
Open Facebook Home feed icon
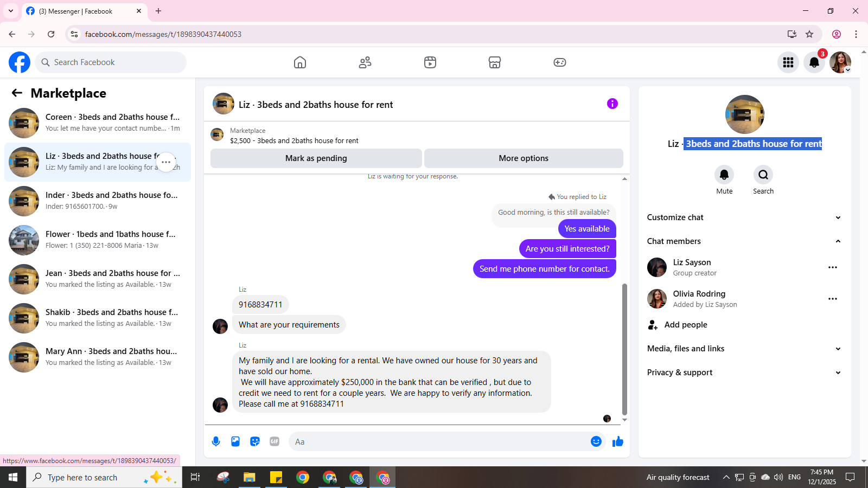pyautogui.click(x=300, y=62)
